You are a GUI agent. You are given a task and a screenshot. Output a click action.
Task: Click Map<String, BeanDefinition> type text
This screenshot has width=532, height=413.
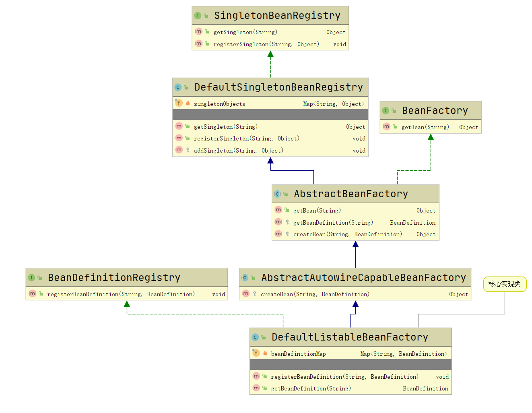(x=404, y=354)
